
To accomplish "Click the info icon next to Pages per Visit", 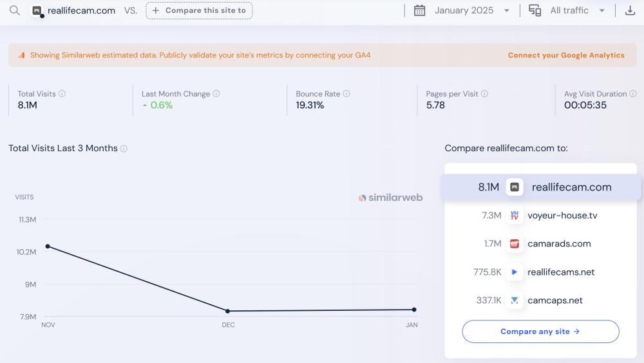I will point(484,94).
